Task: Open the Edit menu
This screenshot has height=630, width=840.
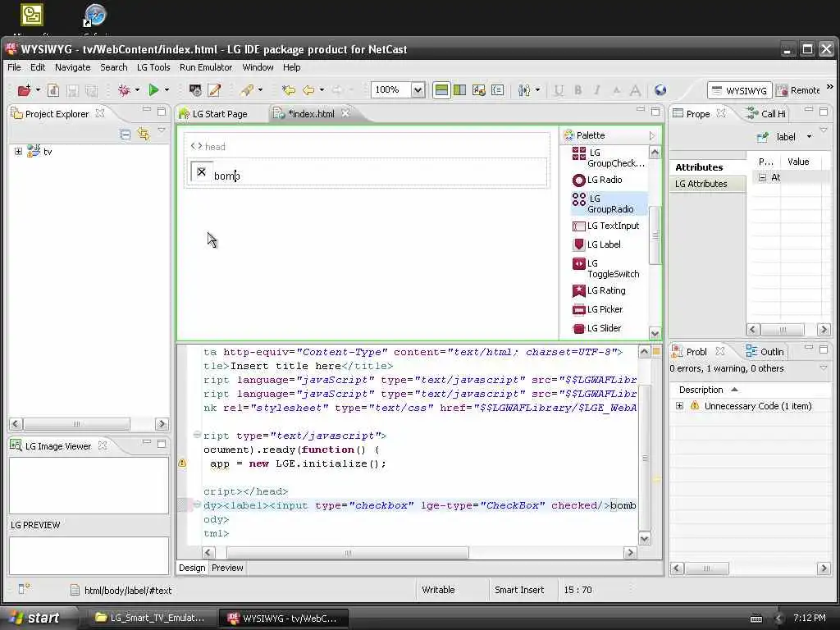Action: 38,67
